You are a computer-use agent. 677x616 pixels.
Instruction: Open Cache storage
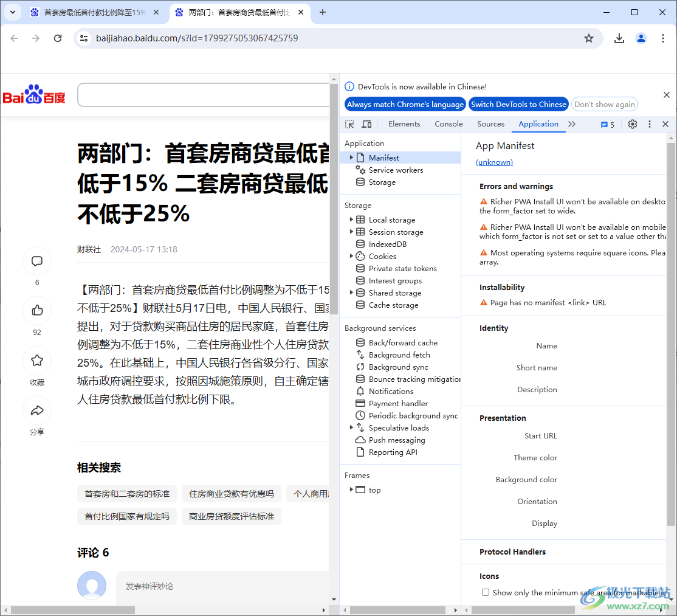pos(393,305)
